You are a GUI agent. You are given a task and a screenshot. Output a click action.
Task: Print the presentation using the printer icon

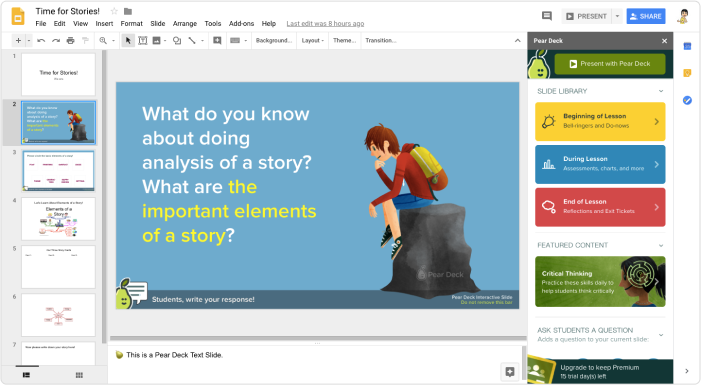click(70, 41)
